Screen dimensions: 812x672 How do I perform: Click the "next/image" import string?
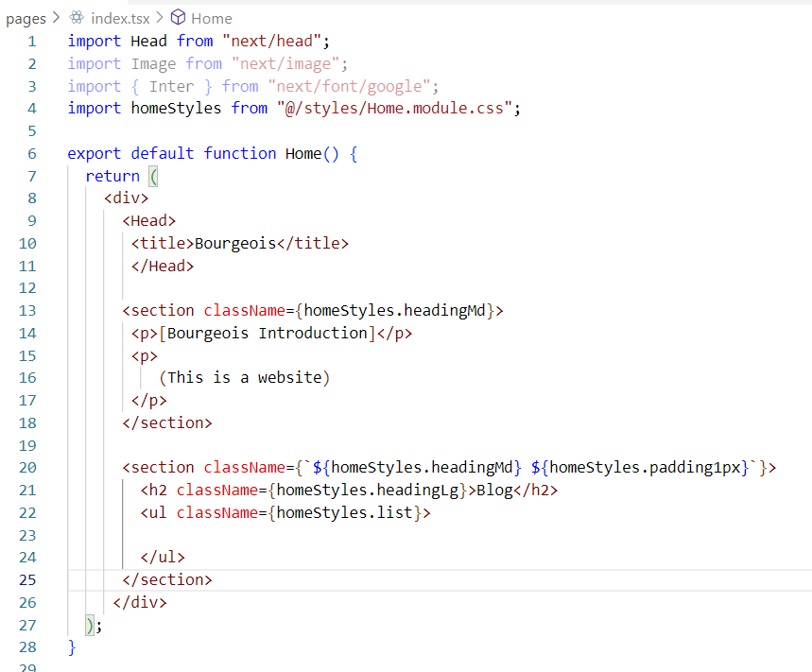[285, 63]
